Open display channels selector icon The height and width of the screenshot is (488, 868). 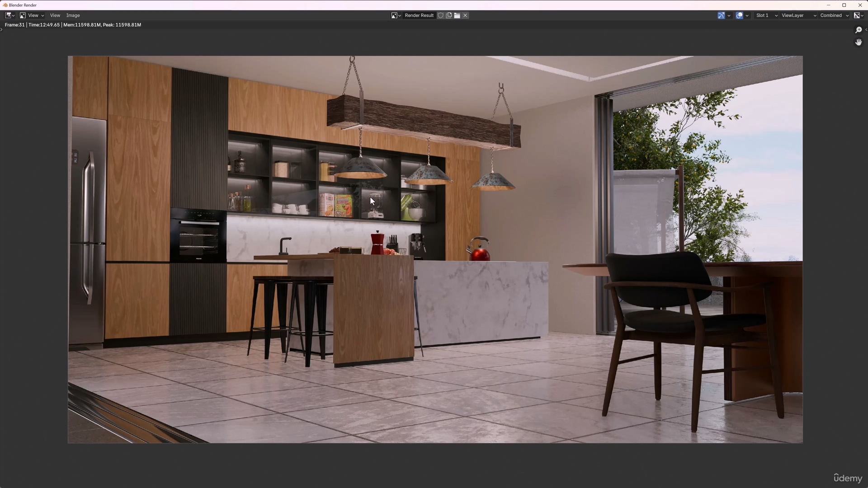858,15
